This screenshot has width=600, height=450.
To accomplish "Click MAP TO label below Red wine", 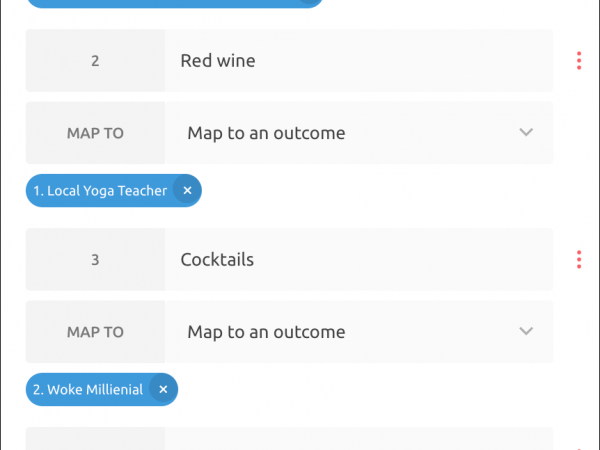I will click(95, 133).
